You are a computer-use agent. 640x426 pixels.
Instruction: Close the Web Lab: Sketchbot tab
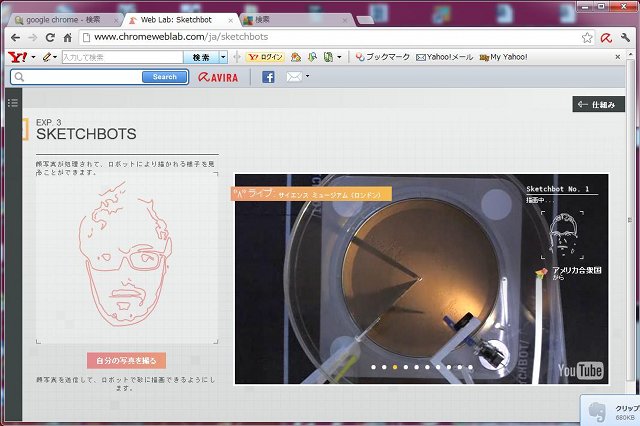point(231,20)
